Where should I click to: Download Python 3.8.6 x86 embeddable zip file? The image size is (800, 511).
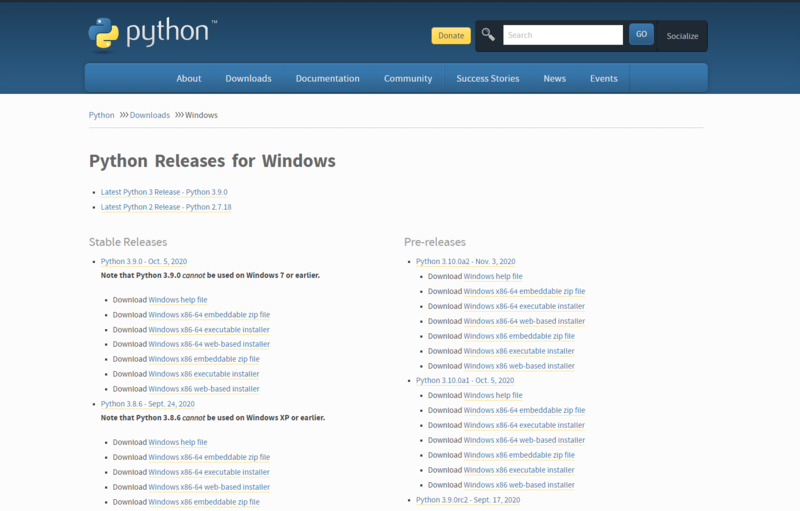(x=204, y=502)
